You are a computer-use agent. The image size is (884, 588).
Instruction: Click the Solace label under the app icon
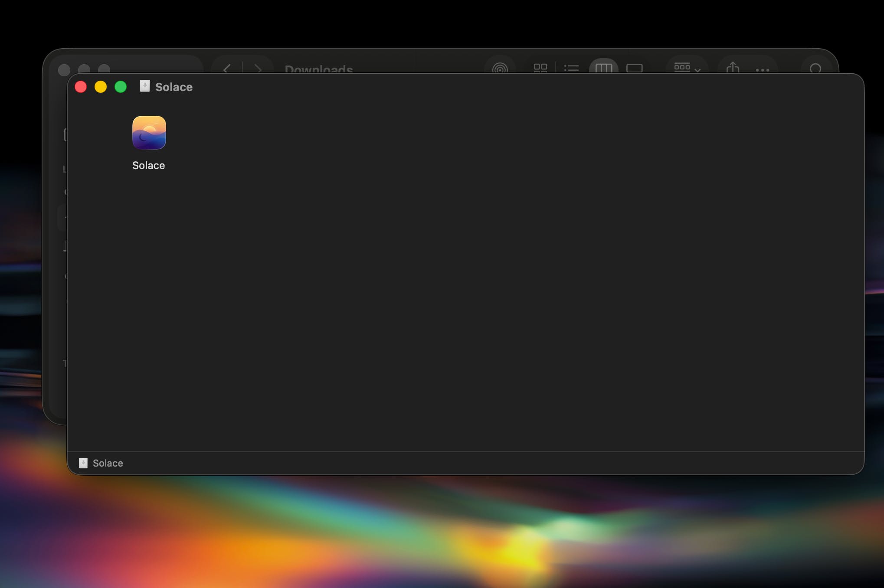click(148, 166)
